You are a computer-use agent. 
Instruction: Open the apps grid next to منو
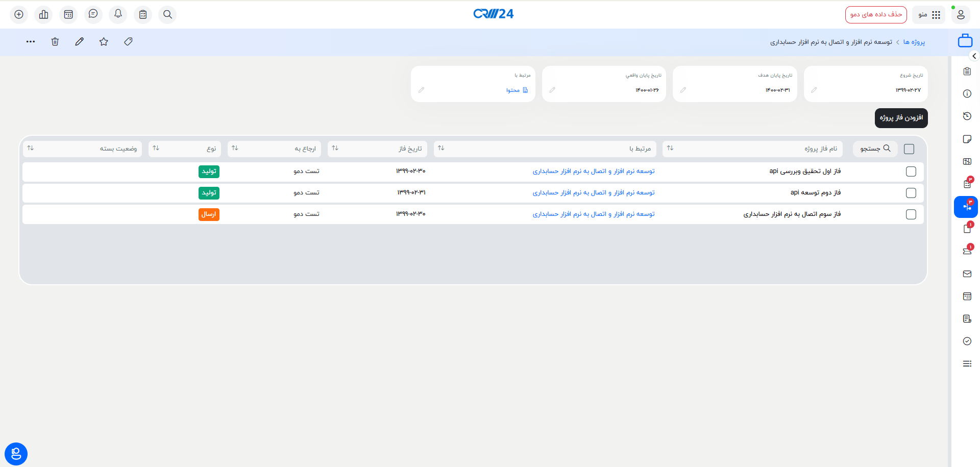click(937, 14)
